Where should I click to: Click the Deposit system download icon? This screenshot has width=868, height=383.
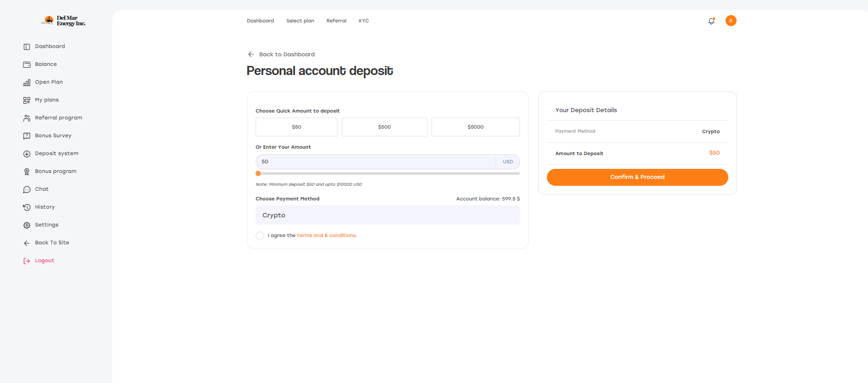coord(27,154)
